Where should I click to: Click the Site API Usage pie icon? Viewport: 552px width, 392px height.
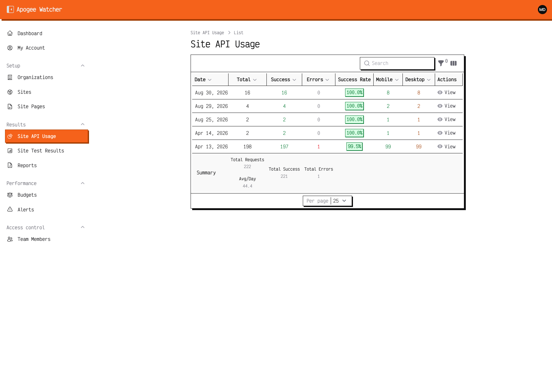pyautogui.click(x=10, y=136)
